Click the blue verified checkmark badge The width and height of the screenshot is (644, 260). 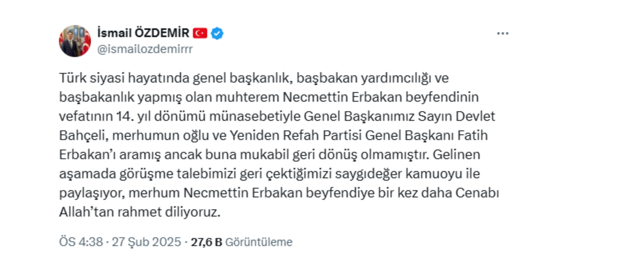click(x=217, y=33)
